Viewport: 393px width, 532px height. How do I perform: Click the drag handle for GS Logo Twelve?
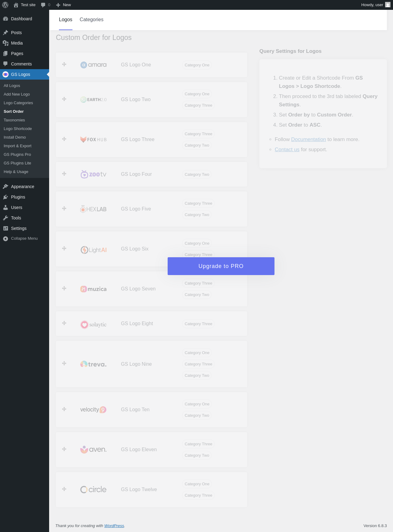click(x=64, y=489)
